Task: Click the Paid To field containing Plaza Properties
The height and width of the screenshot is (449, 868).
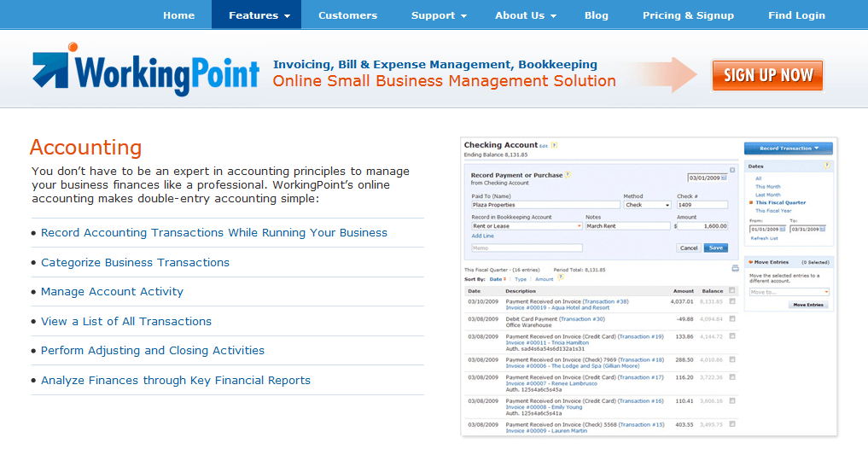Action: click(x=546, y=205)
